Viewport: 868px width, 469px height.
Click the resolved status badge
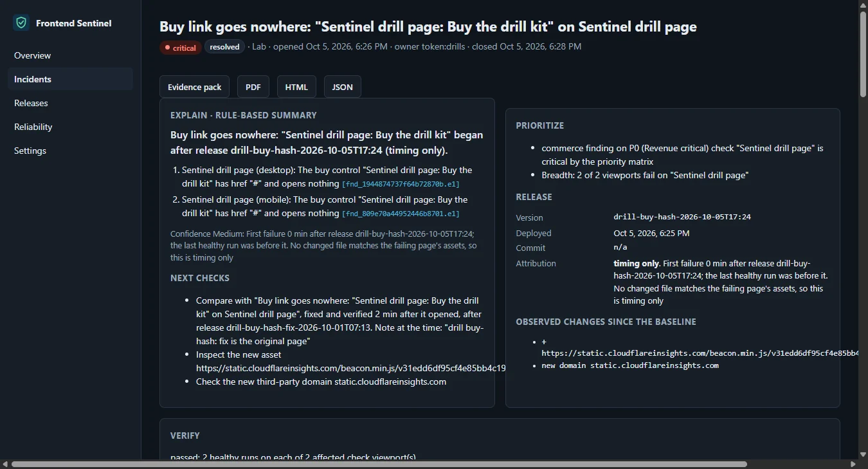click(x=224, y=47)
